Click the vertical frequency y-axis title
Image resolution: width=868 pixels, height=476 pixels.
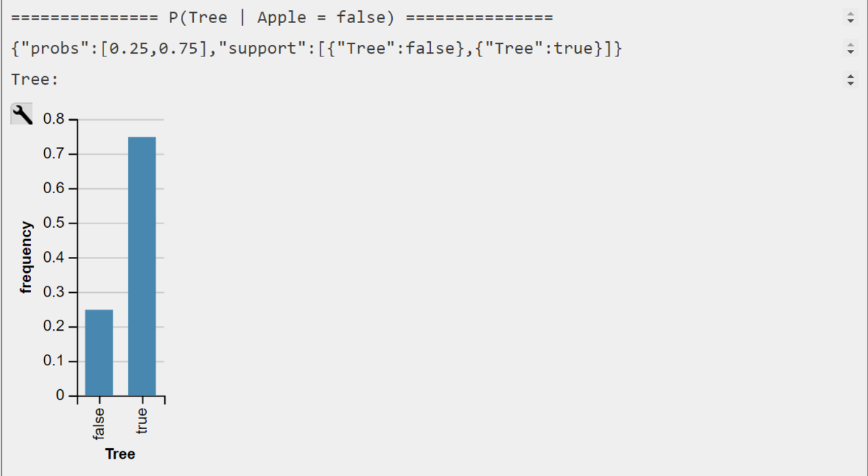coord(27,258)
